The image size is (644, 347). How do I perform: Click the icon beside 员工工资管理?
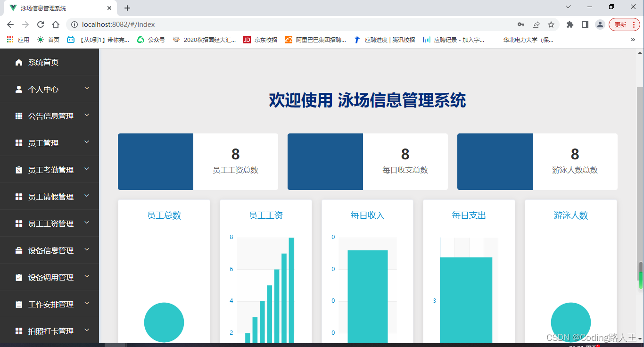19,223
